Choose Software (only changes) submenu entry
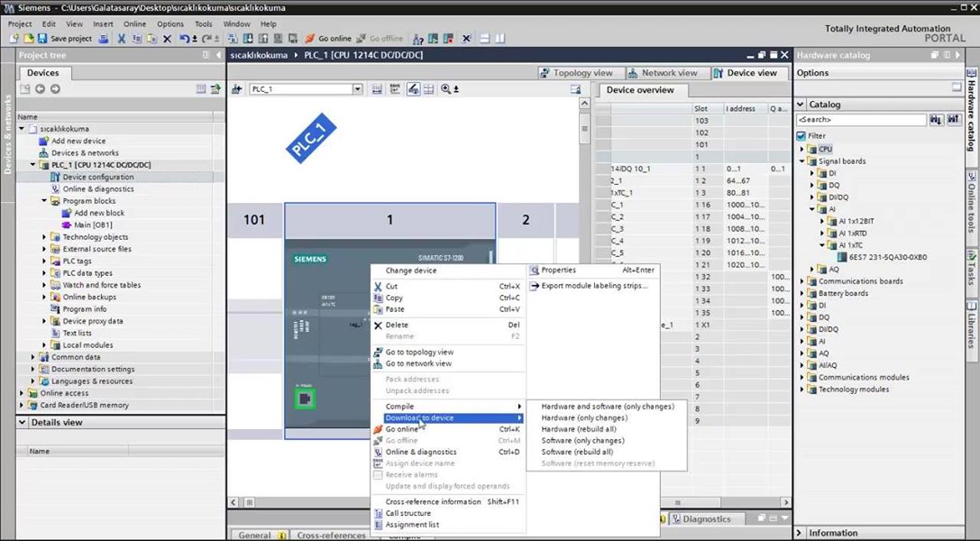 pyautogui.click(x=582, y=440)
